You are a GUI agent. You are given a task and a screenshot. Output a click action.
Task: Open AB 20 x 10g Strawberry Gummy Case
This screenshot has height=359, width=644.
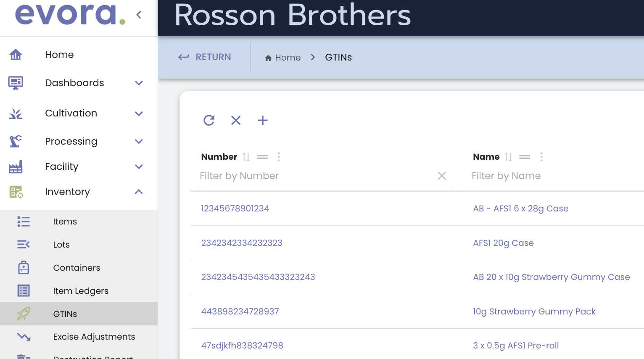pos(552,277)
